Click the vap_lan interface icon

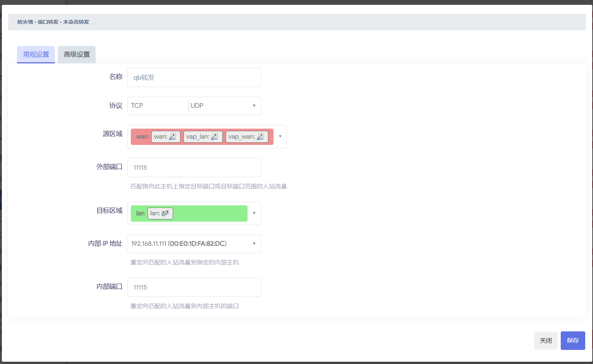(215, 137)
